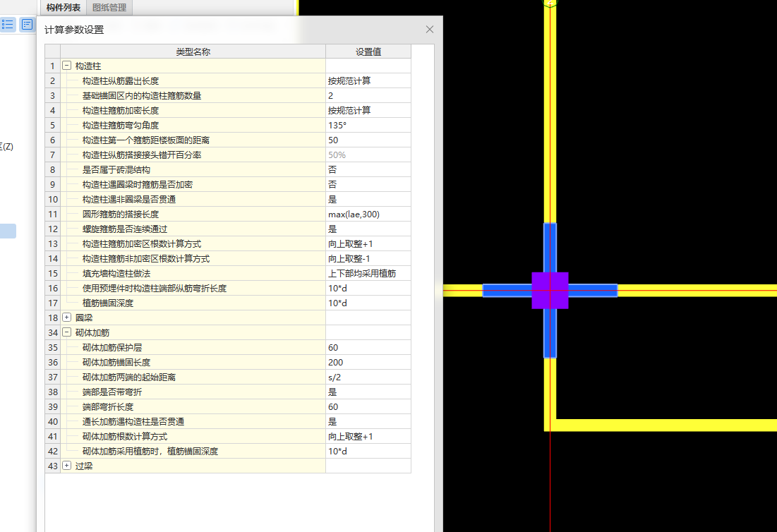Change 砌体加筋根数计算方式 value
Image resolution: width=777 pixels, height=532 pixels.
368,437
